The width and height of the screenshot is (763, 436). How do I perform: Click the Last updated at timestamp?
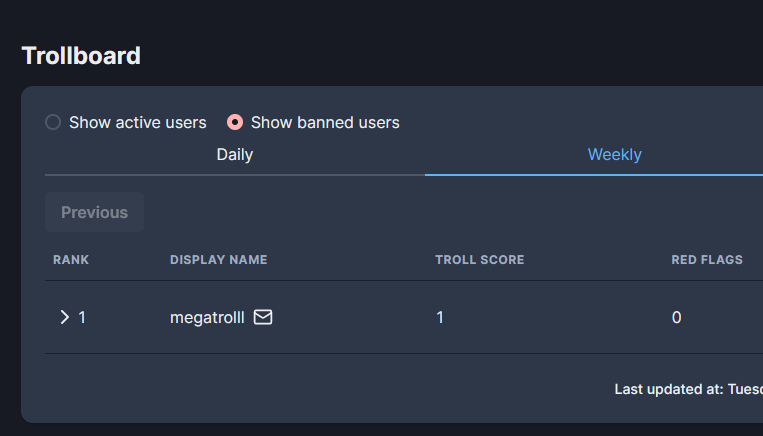pyautogui.click(x=689, y=389)
